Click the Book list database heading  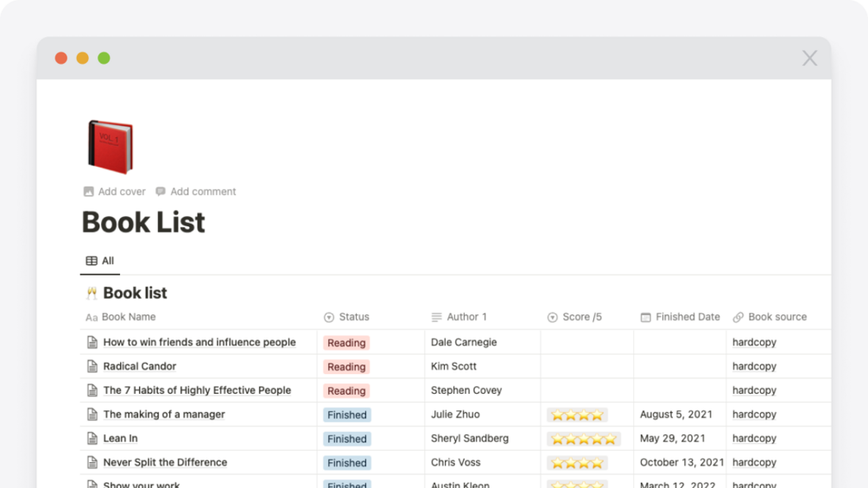click(135, 293)
